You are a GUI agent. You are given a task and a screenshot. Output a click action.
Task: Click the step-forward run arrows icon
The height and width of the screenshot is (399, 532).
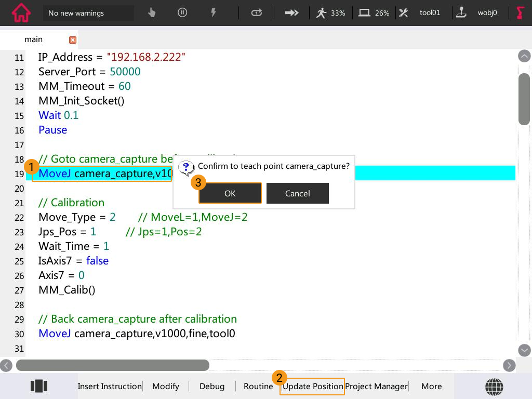(291, 12)
